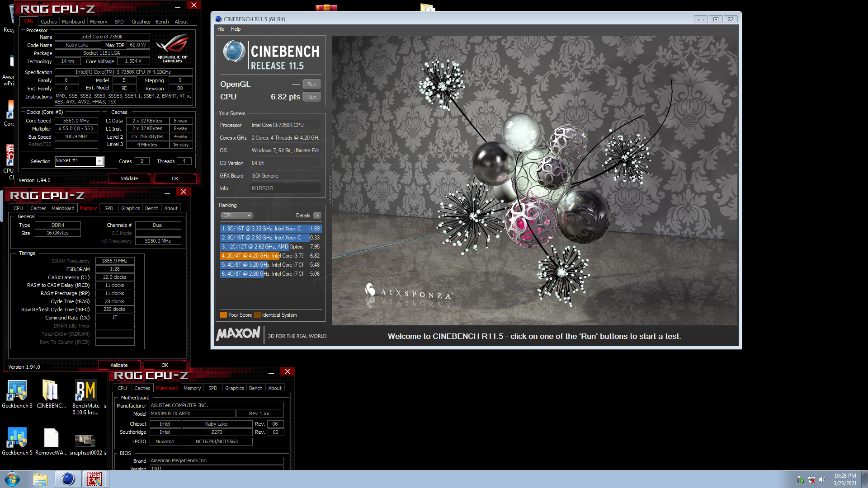Click the MAXON logo

(238, 333)
